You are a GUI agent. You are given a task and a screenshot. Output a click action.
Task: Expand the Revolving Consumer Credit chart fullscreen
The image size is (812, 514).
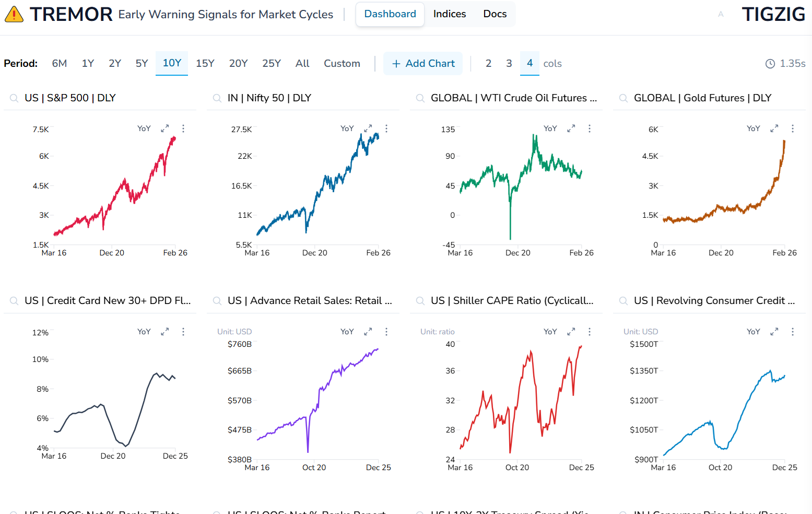point(774,332)
